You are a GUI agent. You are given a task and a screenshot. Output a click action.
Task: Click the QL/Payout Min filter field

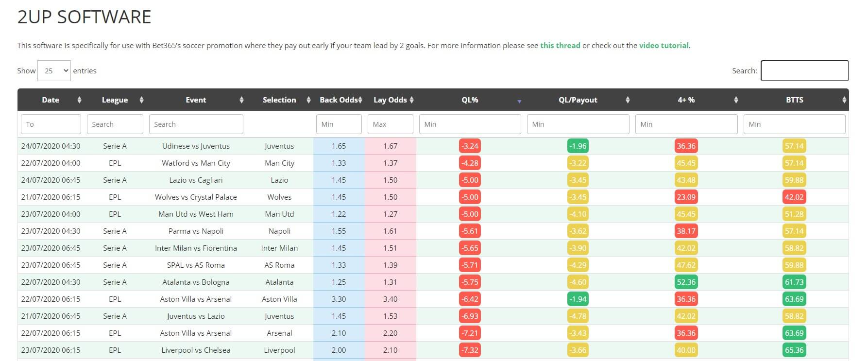click(578, 124)
